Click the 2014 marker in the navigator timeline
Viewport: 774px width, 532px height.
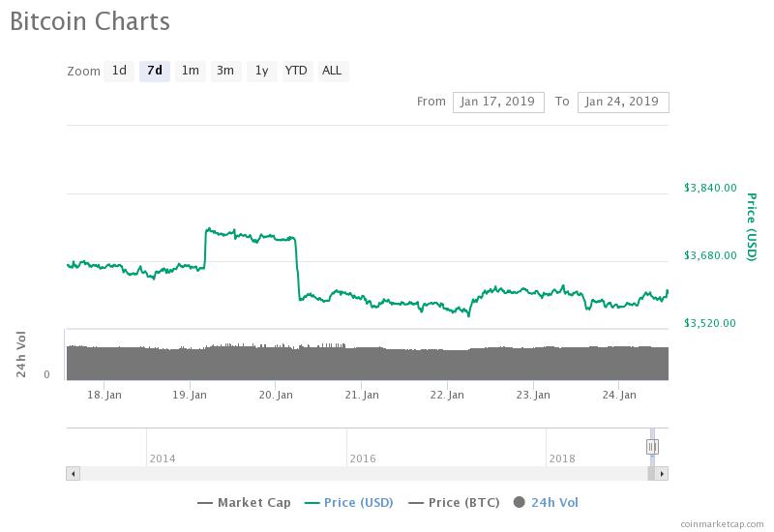pos(163,458)
